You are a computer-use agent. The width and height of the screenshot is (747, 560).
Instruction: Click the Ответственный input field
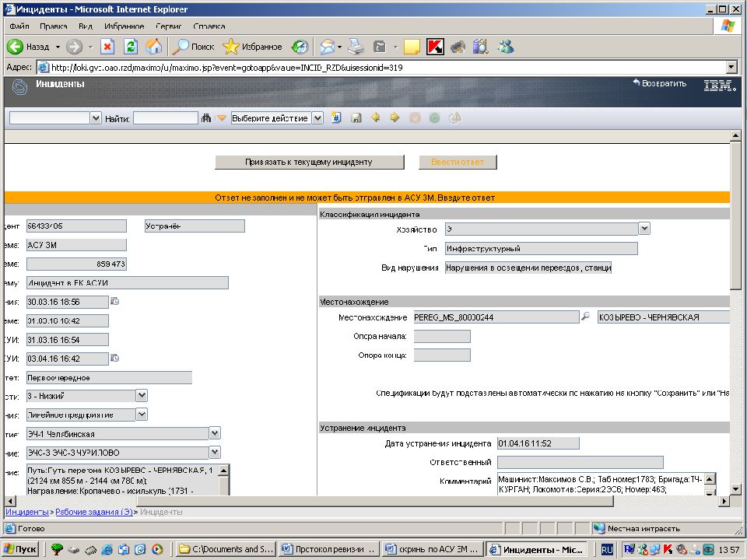[x=580, y=462]
